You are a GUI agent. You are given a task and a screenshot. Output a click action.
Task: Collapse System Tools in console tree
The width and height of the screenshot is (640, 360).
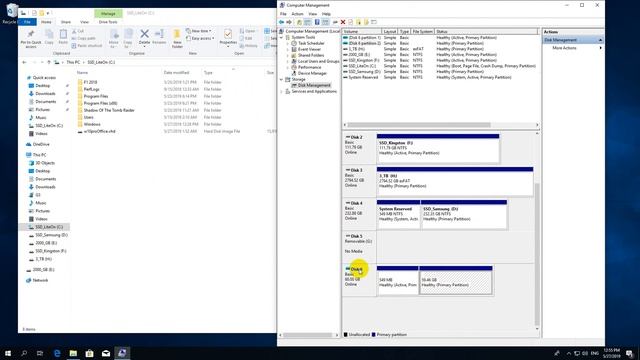282,37
